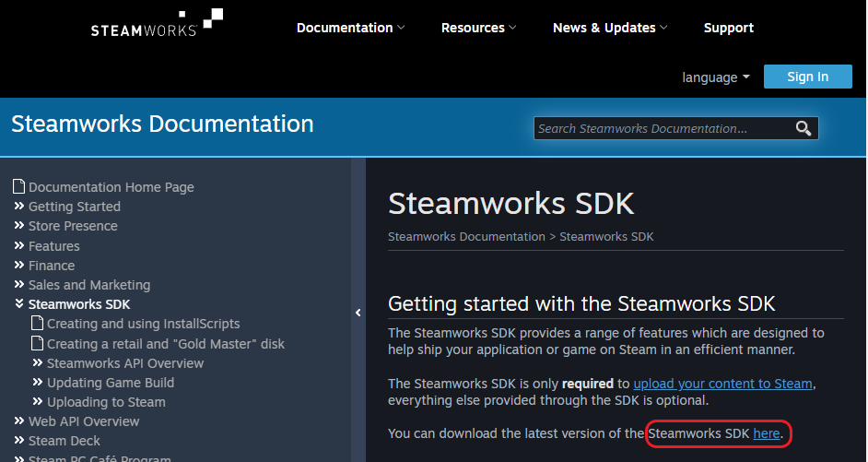
Task: Click the Gold Master disk page icon
Action: coord(37,343)
